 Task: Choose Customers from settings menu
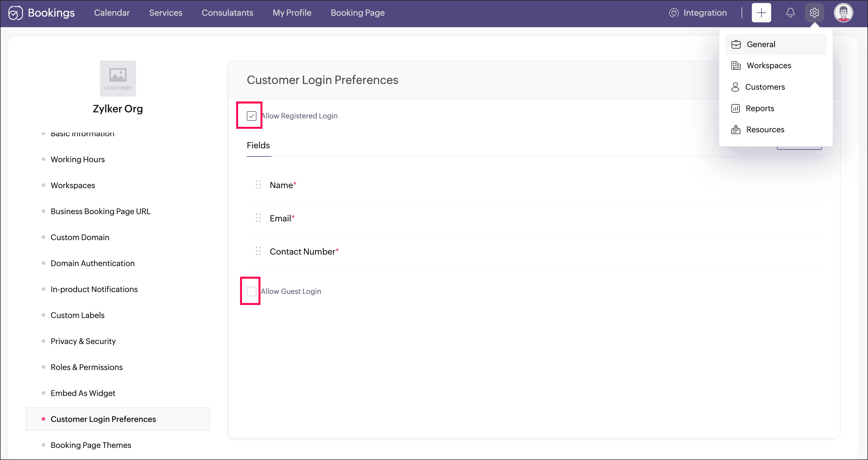coord(765,87)
